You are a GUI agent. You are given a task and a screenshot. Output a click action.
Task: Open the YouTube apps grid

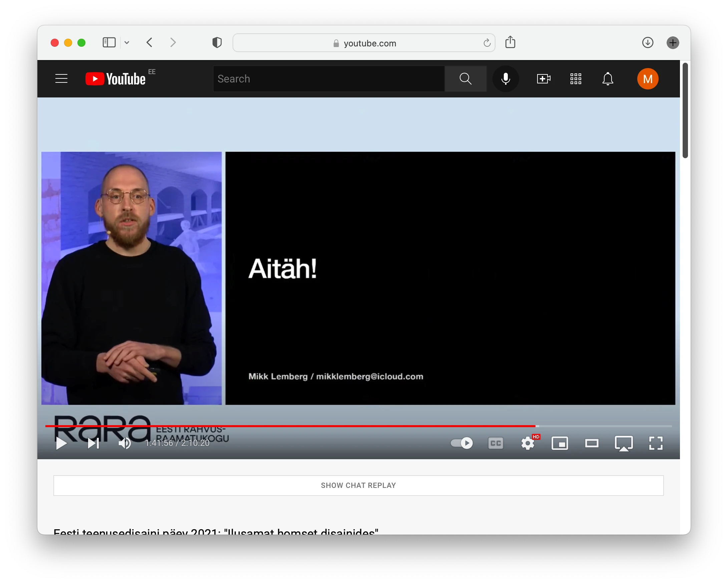pyautogui.click(x=576, y=79)
